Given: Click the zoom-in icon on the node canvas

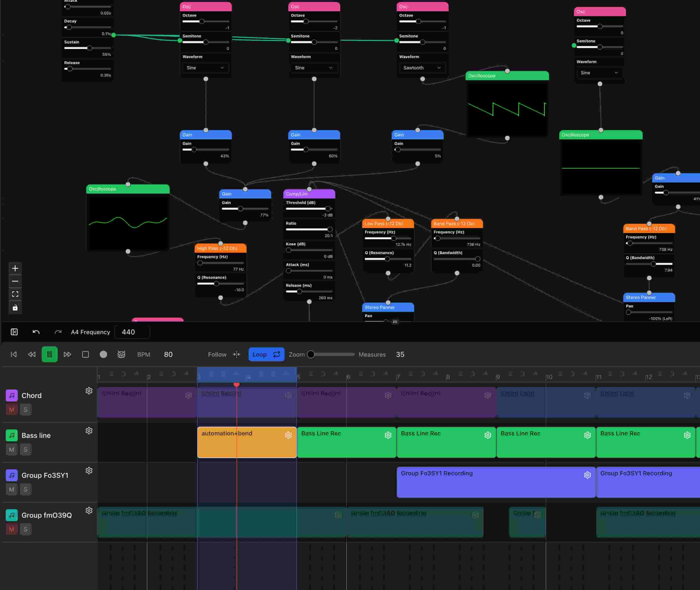Looking at the screenshot, I should 15,268.
